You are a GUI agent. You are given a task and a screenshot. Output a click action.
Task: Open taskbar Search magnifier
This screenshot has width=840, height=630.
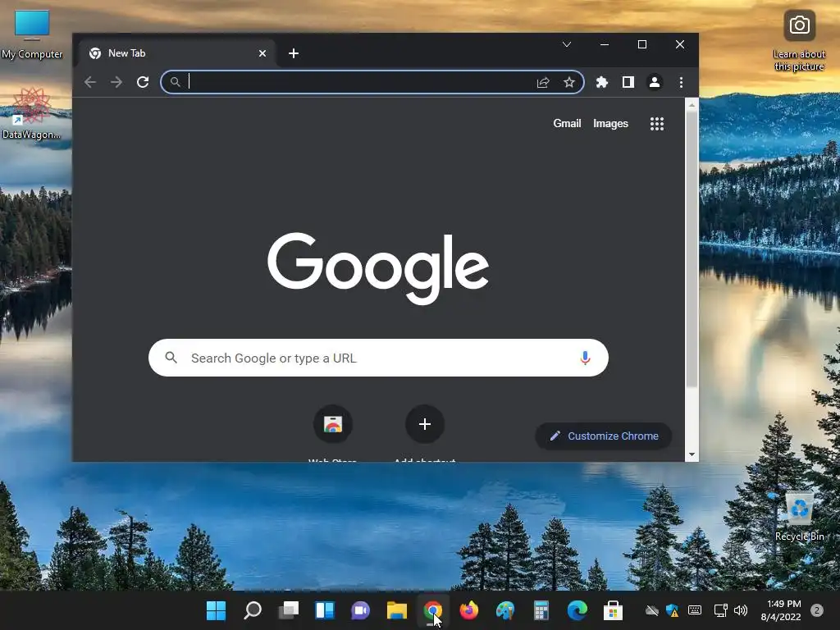pos(253,610)
